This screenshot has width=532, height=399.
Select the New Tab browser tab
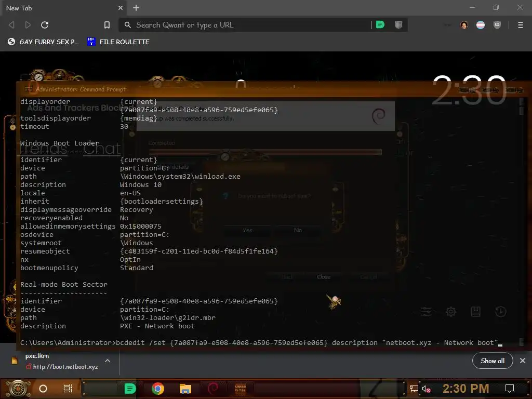coord(63,8)
